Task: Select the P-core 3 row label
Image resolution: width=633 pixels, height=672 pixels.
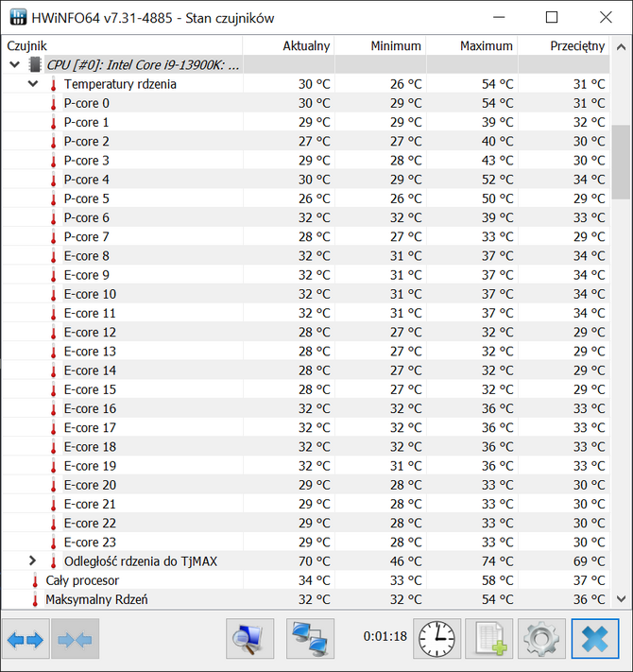Action: (x=86, y=161)
